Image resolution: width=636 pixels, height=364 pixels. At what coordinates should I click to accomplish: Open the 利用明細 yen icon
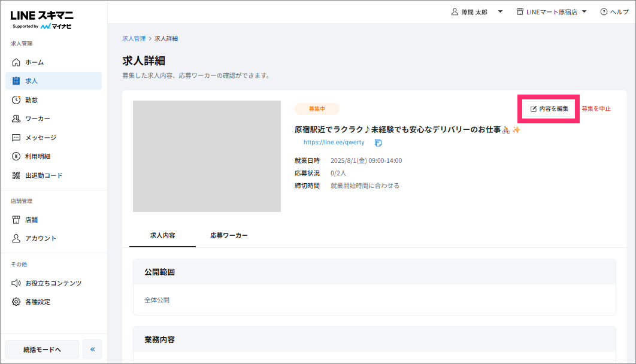click(x=16, y=156)
